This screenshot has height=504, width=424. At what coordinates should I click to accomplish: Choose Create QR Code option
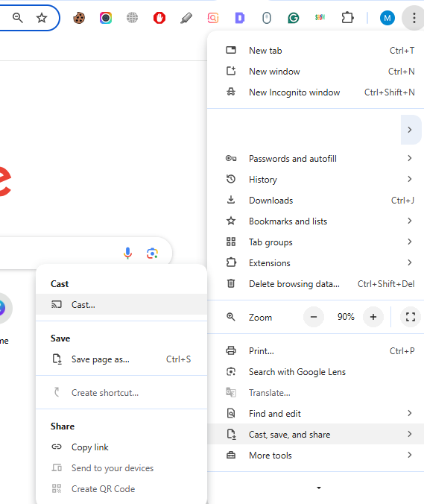pyautogui.click(x=121, y=489)
